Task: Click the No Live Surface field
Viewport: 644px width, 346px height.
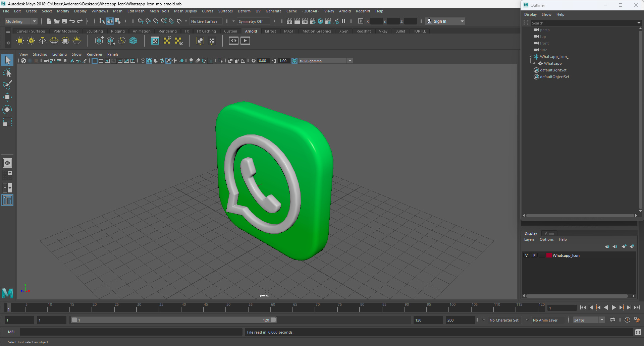Action: 206,21
